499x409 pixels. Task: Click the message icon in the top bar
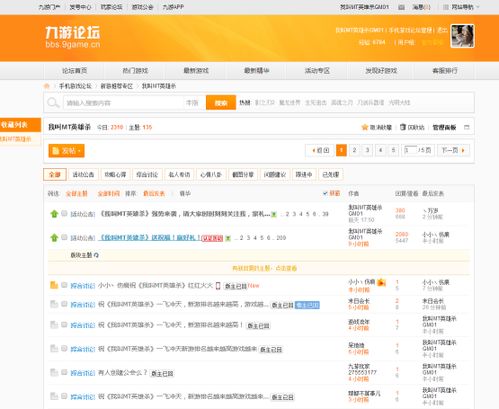point(401,7)
